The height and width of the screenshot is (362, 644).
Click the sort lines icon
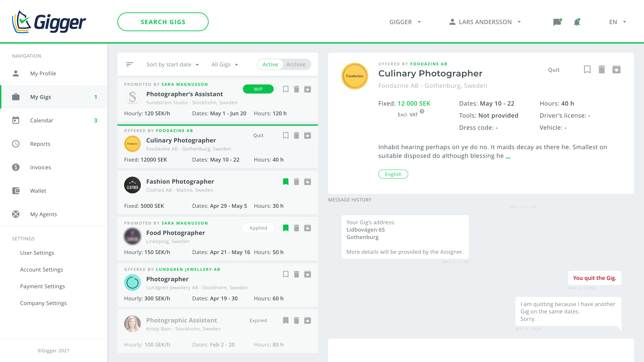click(129, 65)
